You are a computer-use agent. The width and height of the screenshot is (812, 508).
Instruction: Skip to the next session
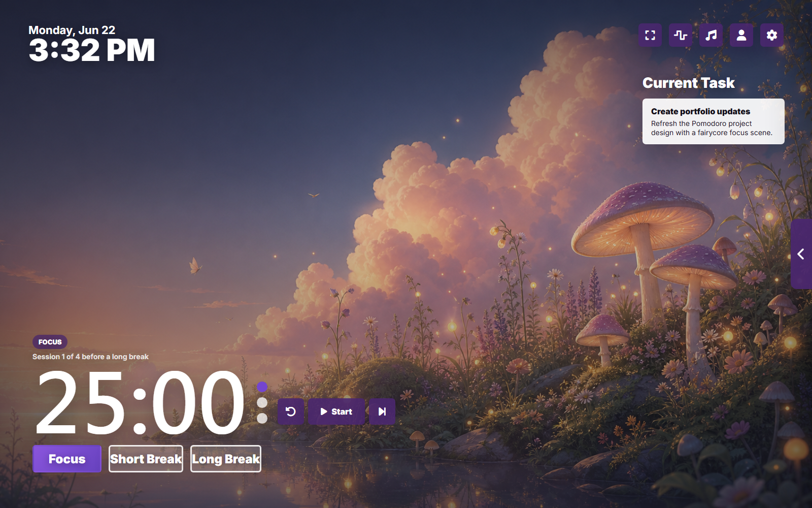382,411
